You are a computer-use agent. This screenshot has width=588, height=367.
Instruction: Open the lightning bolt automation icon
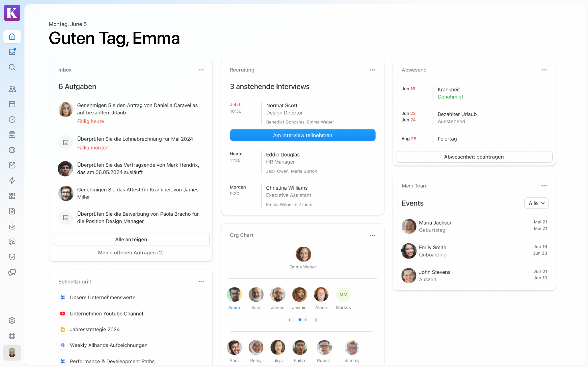pyautogui.click(x=12, y=181)
